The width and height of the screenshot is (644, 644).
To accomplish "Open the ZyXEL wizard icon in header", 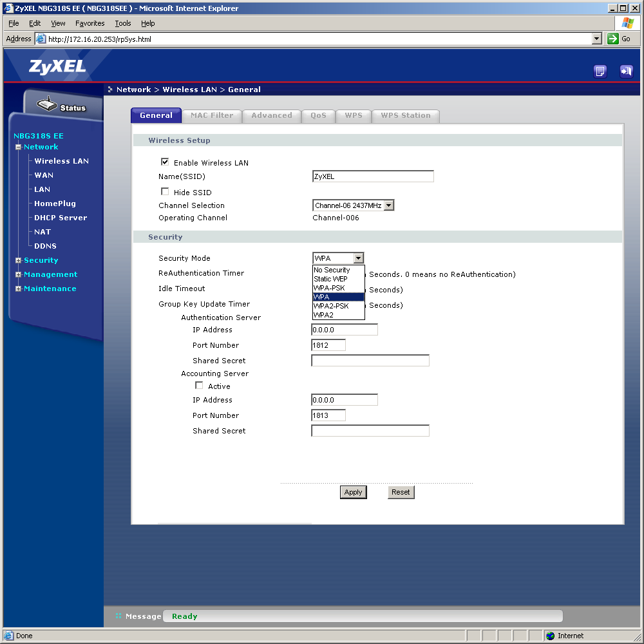I will (600, 71).
